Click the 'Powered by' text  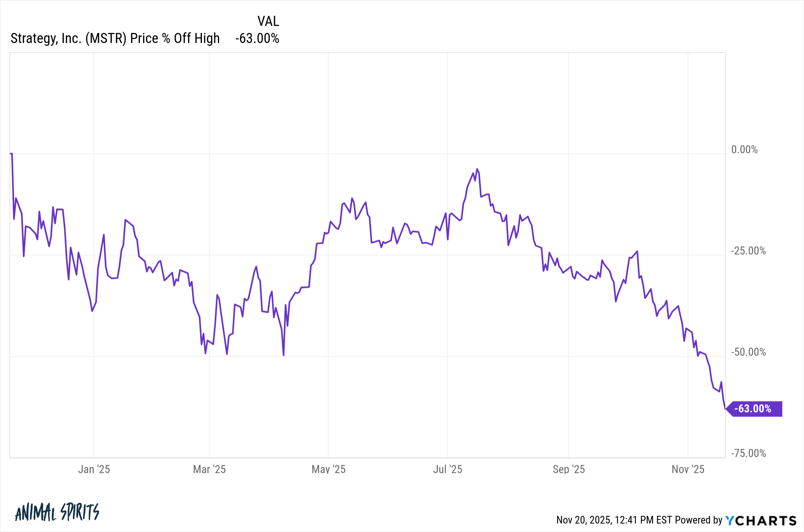(x=699, y=520)
